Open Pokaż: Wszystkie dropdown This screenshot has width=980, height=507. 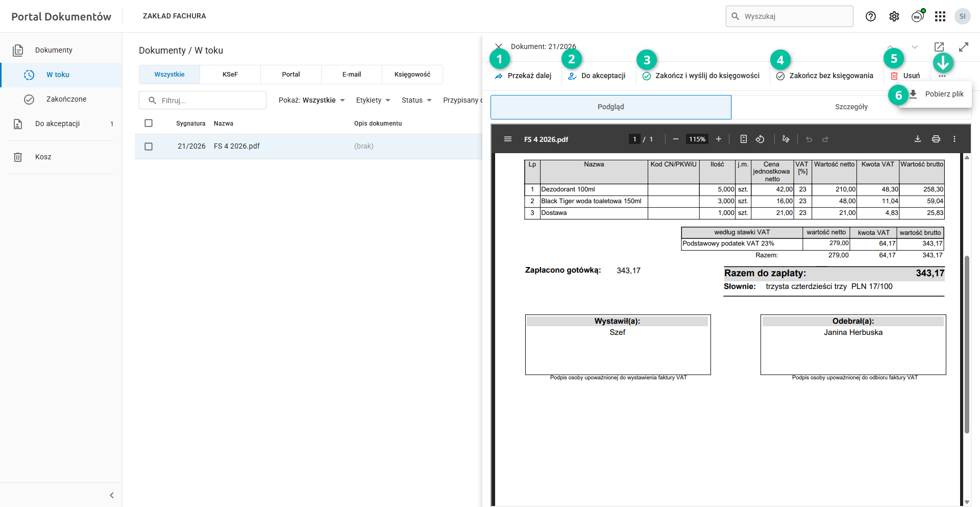(311, 100)
